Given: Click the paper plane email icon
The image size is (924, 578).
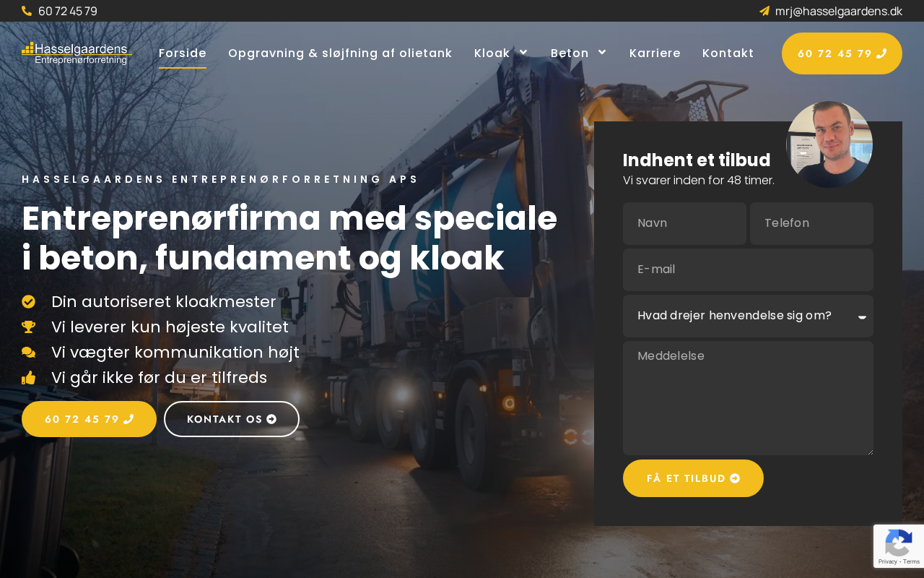Looking at the screenshot, I should pyautogui.click(x=764, y=11).
